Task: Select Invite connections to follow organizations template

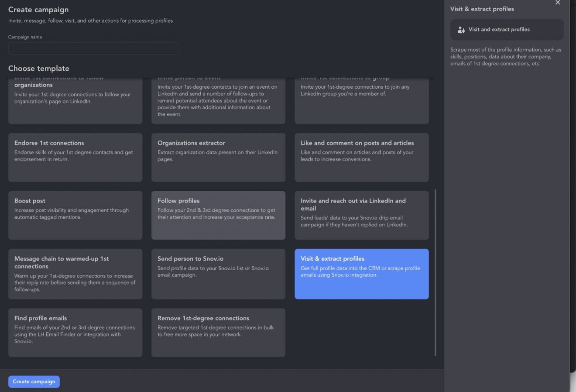Action: click(75, 100)
